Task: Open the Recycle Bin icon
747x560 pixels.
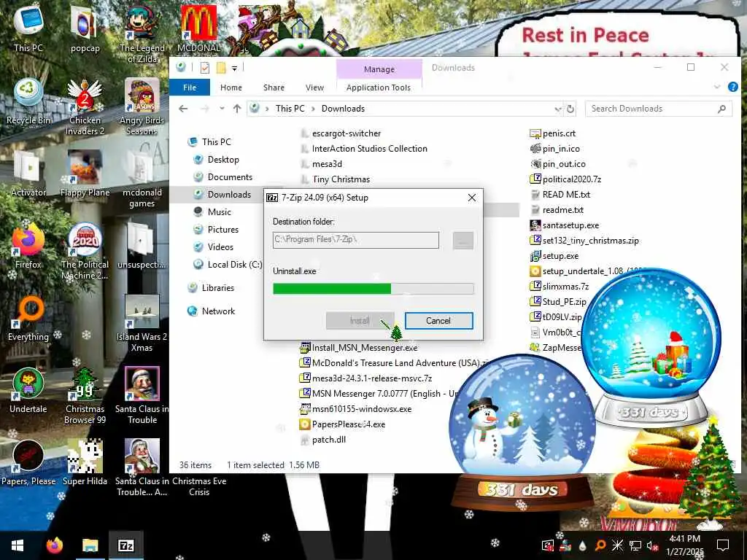Action: [28, 101]
